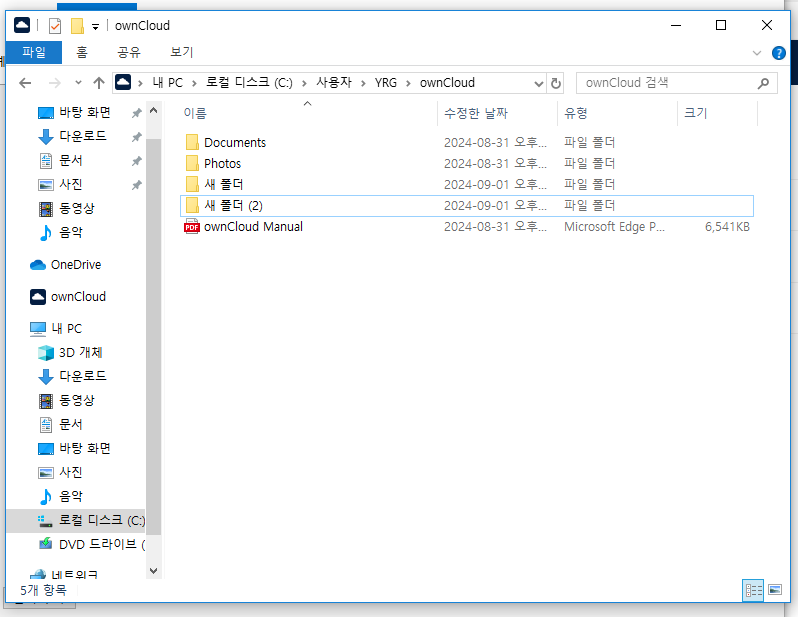Click the 6,541KB size cell
Image resolution: width=798 pixels, height=617 pixels.
727,227
